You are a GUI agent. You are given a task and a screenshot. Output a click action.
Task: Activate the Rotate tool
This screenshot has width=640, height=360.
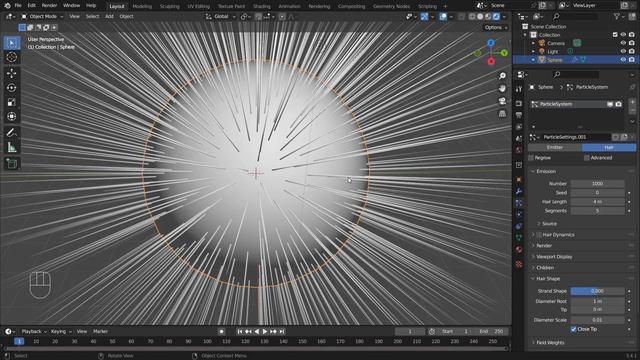12,88
